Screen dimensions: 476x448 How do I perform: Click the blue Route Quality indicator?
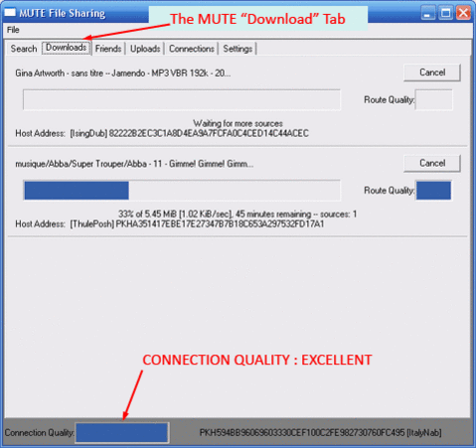433,191
